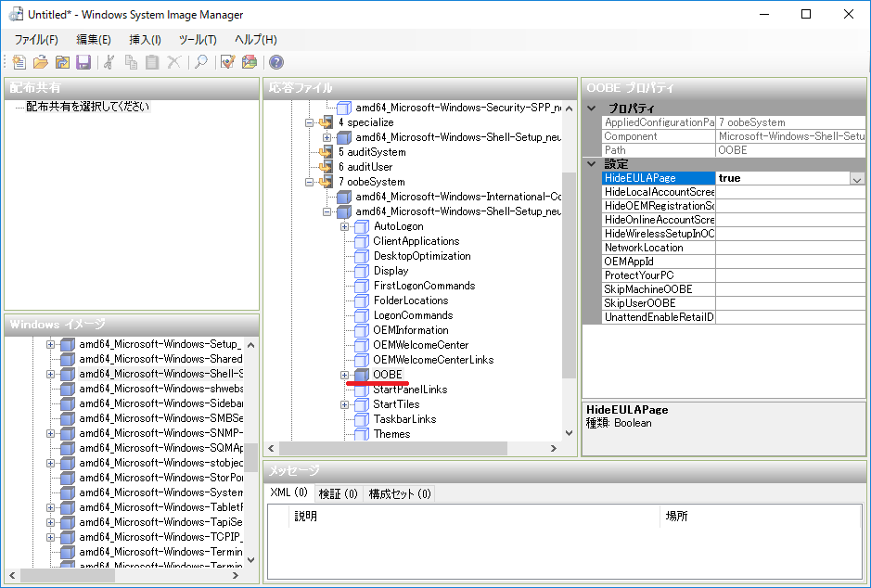The height and width of the screenshot is (588, 871).
Task: Select 配布共有を選択してください in distribution share pane
Action: point(88,106)
